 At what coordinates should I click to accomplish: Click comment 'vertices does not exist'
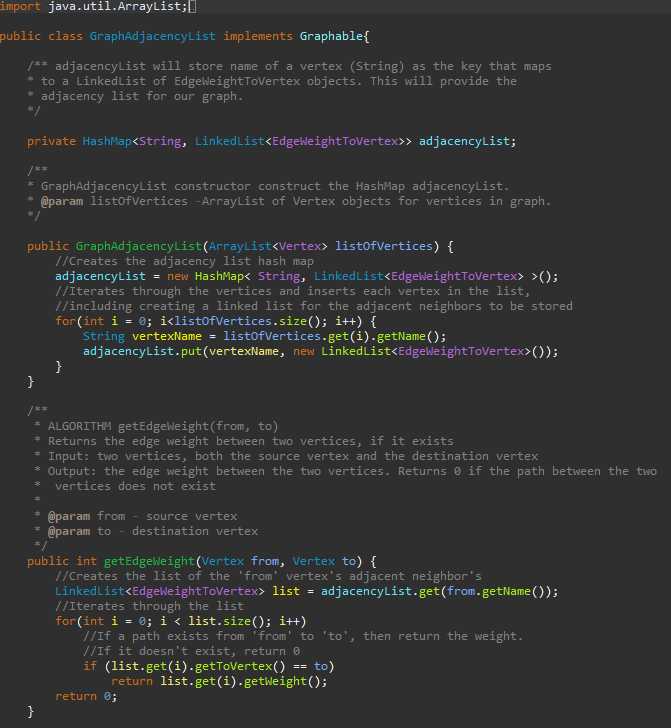135,486
